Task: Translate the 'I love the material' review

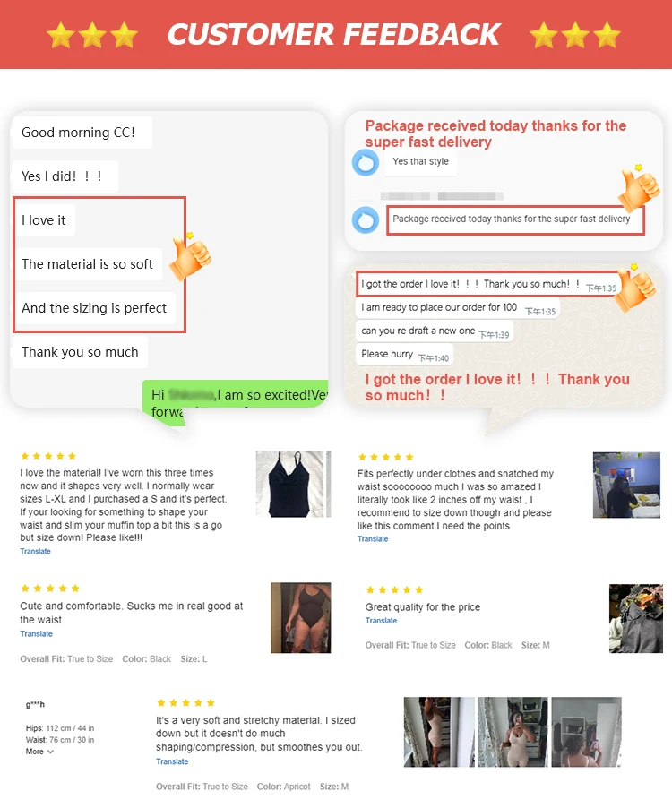Action: [36, 552]
